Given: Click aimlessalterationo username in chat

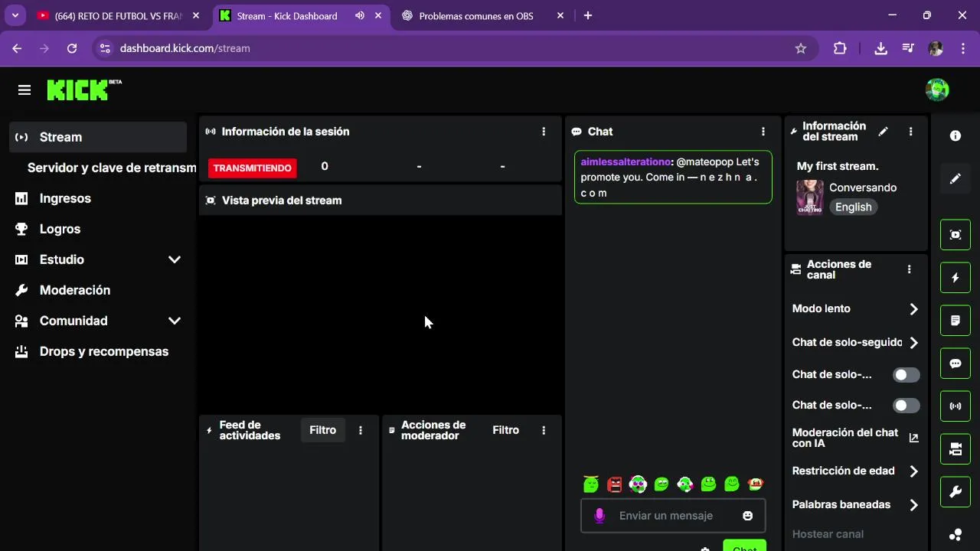Looking at the screenshot, I should point(626,162).
